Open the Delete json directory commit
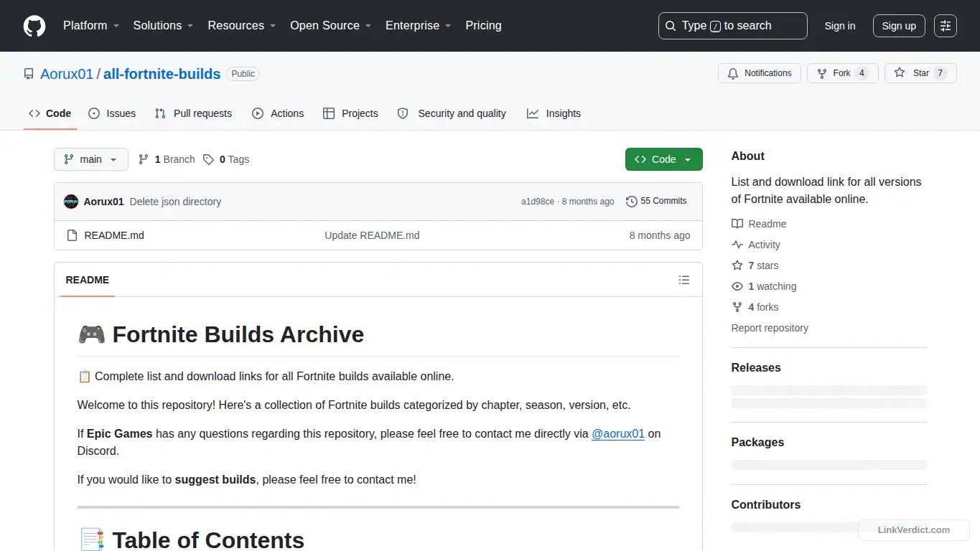The height and width of the screenshot is (551, 980). pyautogui.click(x=175, y=202)
